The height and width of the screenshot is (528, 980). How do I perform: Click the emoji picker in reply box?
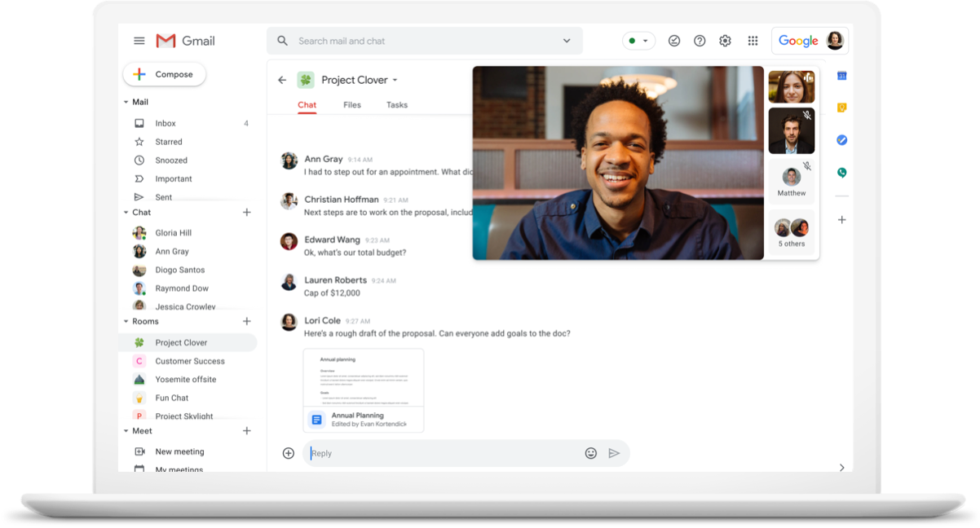click(x=591, y=453)
